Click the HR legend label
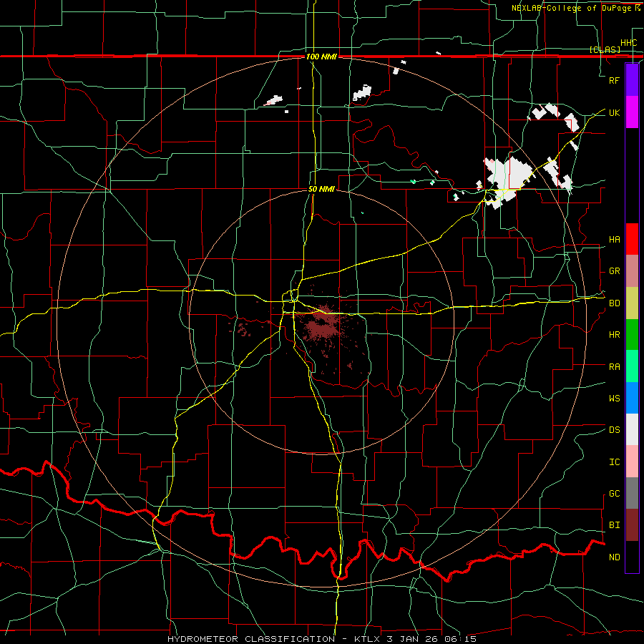644x644 pixels. [x=615, y=335]
